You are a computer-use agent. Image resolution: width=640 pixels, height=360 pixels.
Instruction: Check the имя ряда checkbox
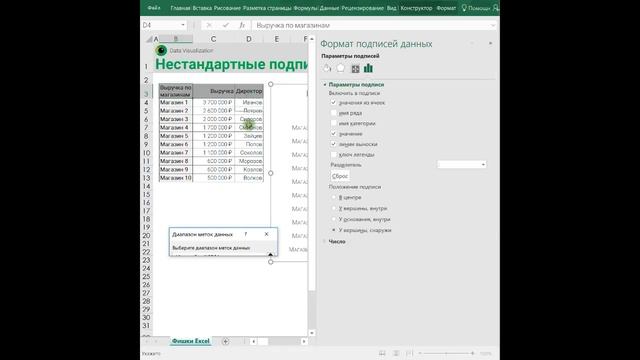coord(333,113)
